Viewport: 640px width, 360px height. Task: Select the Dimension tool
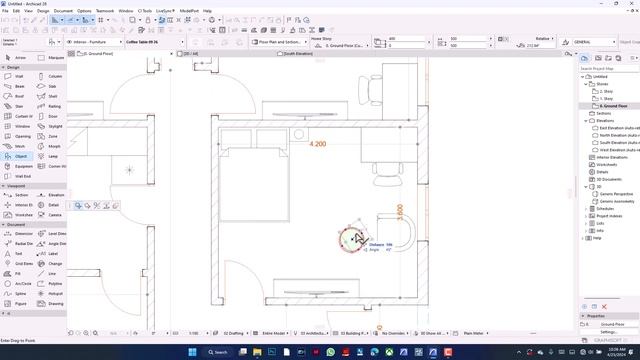click(x=18, y=233)
